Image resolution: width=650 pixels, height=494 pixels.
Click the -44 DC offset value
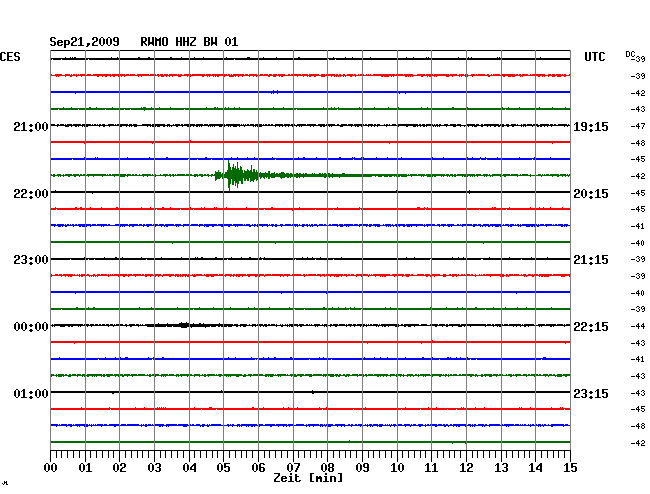638,326
